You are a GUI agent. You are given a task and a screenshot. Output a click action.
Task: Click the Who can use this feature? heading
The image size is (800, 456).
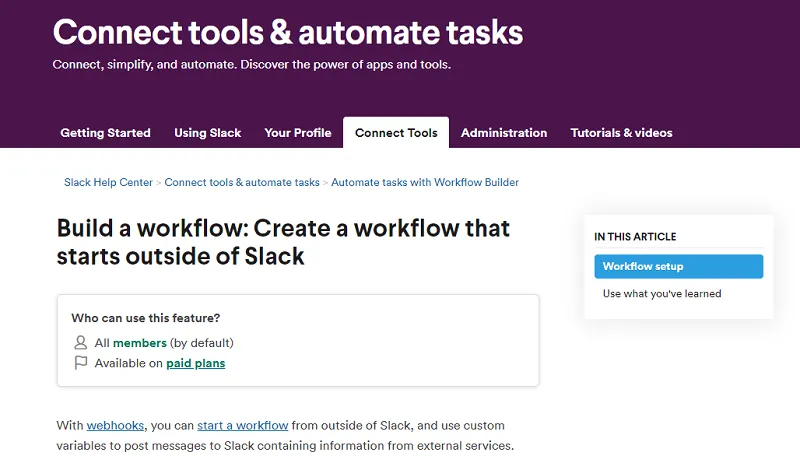pos(145,318)
